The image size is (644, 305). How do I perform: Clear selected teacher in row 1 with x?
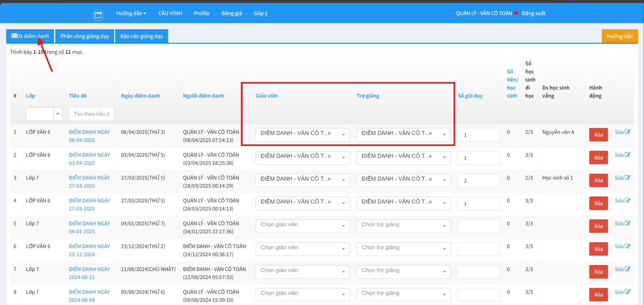point(329,133)
